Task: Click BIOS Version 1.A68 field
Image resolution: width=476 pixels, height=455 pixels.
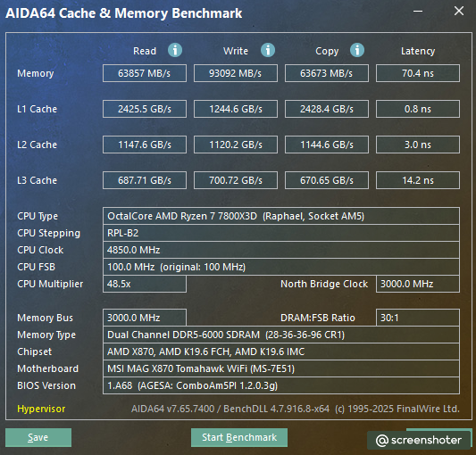Action: (281, 385)
